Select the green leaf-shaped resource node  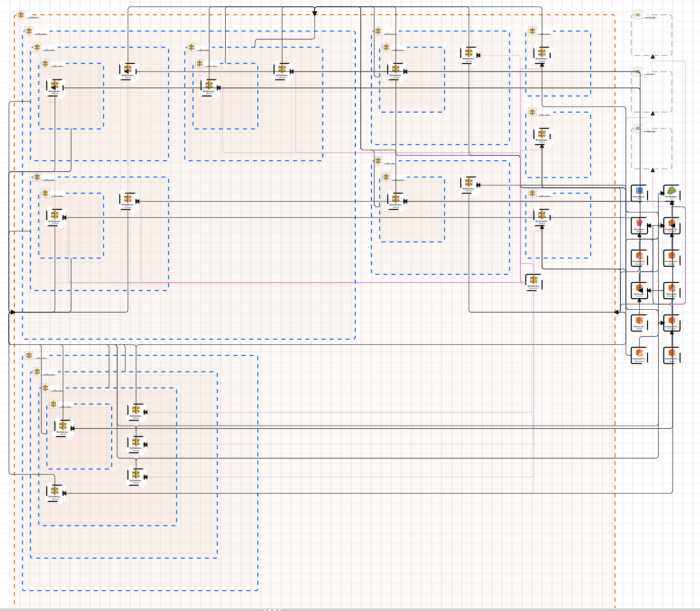point(673,191)
